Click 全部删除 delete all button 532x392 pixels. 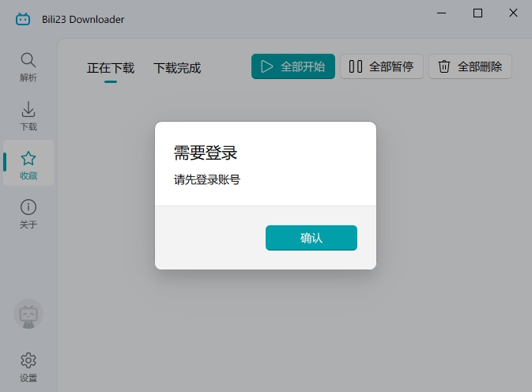(x=470, y=66)
